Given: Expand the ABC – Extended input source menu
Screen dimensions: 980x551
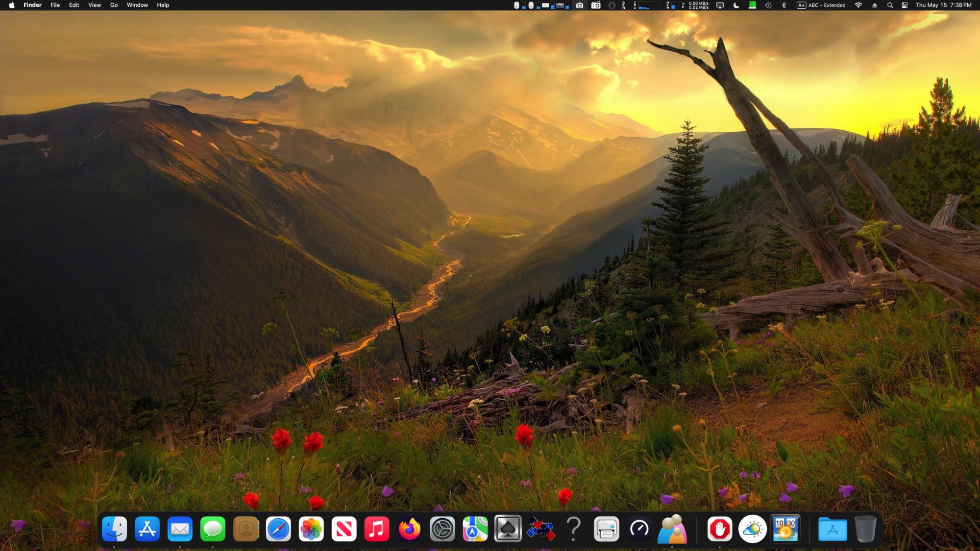Looking at the screenshot, I should 821,5.
